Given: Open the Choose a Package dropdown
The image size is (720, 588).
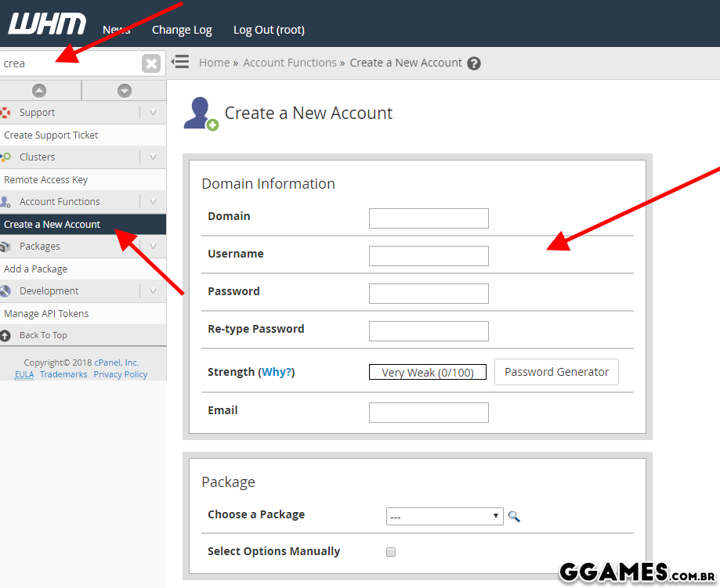Looking at the screenshot, I should click(444, 516).
